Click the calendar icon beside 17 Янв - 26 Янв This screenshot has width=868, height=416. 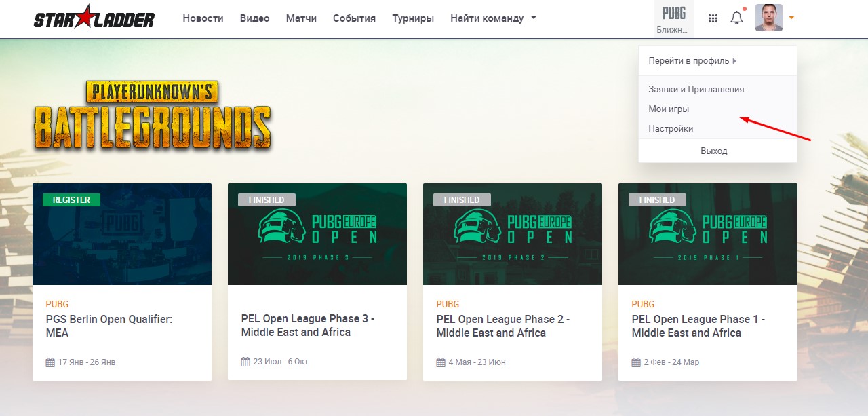tap(50, 362)
